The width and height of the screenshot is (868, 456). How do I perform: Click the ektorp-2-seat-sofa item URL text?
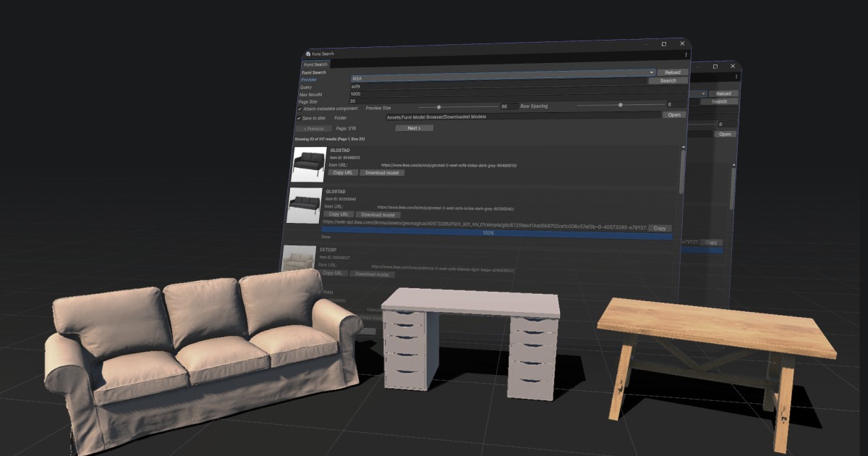pos(443,268)
